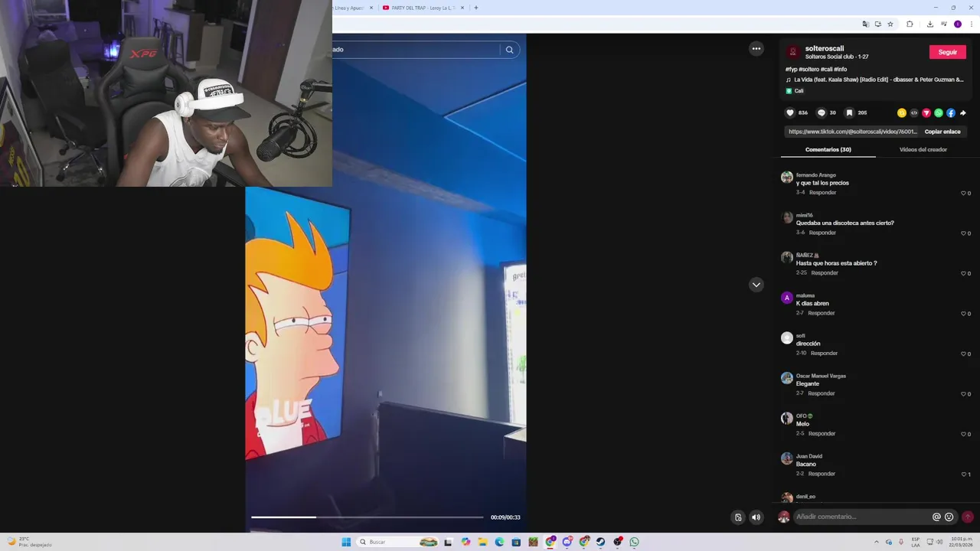Open WhatsApp from taskbar
Screen dimensions: 980x551
click(634, 542)
